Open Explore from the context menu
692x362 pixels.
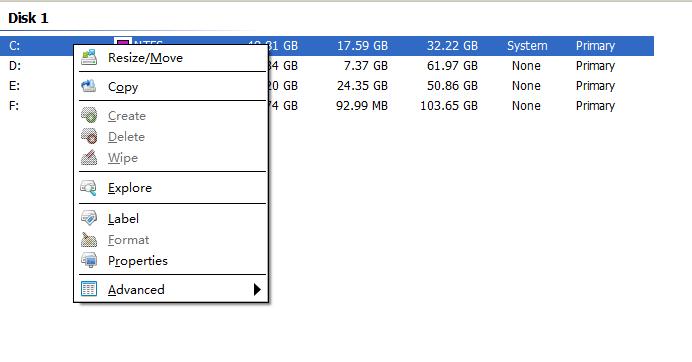172,188
